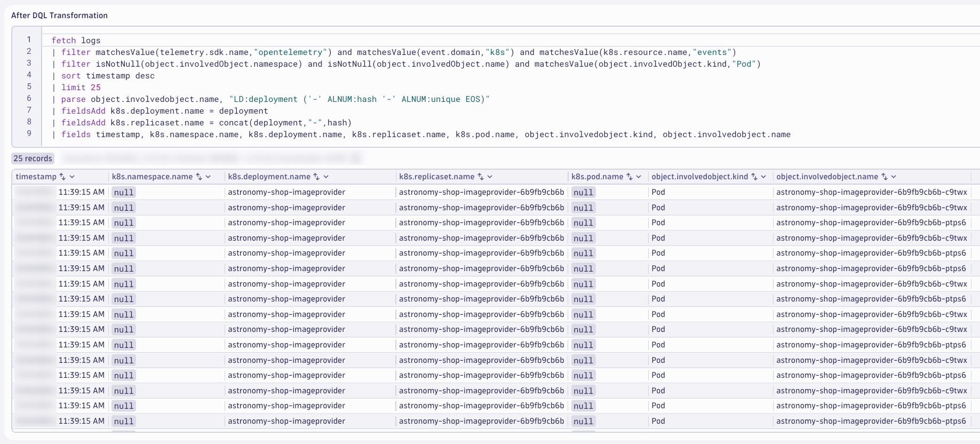Image resolution: width=980 pixels, height=444 pixels.
Task: Select the k8s.pod.name header label
Action: 597,177
